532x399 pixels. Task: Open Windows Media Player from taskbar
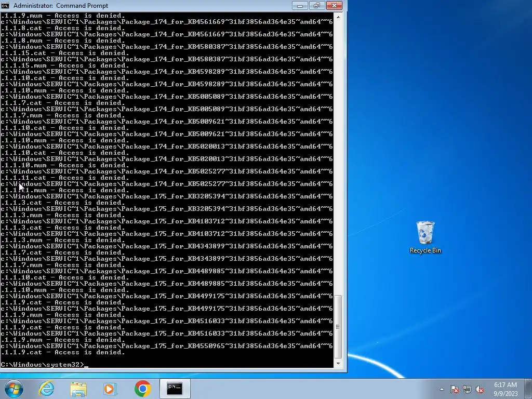[110, 389]
